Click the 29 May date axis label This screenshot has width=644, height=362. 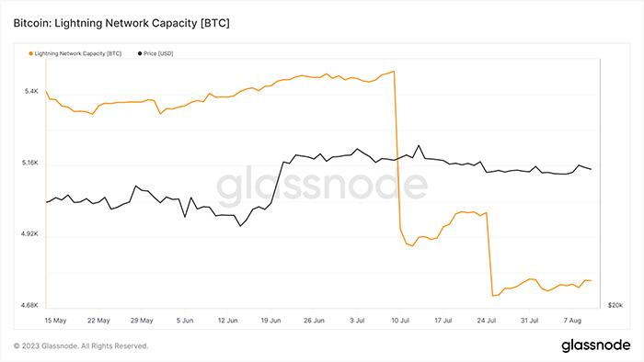(x=142, y=320)
